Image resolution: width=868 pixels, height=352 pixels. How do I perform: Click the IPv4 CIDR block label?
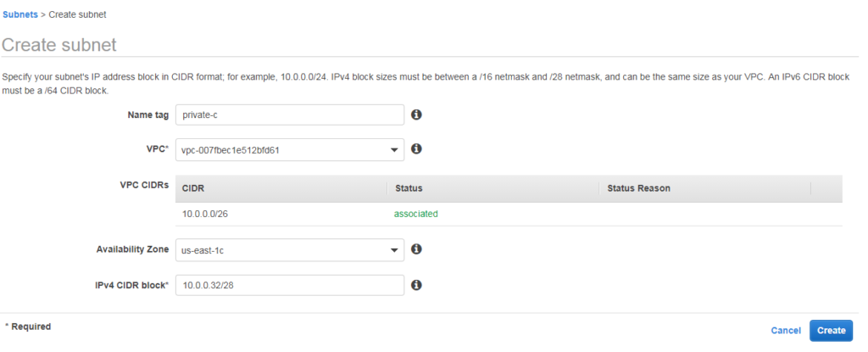tap(131, 284)
